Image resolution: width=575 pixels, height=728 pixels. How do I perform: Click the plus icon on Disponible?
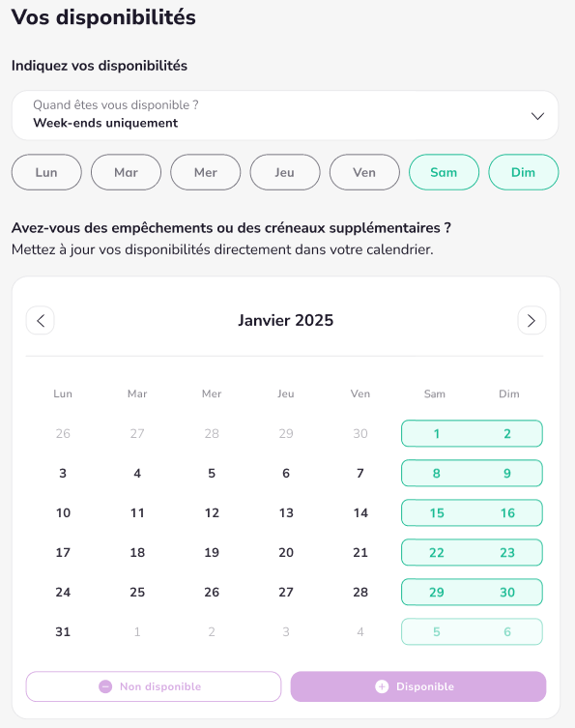(x=382, y=686)
